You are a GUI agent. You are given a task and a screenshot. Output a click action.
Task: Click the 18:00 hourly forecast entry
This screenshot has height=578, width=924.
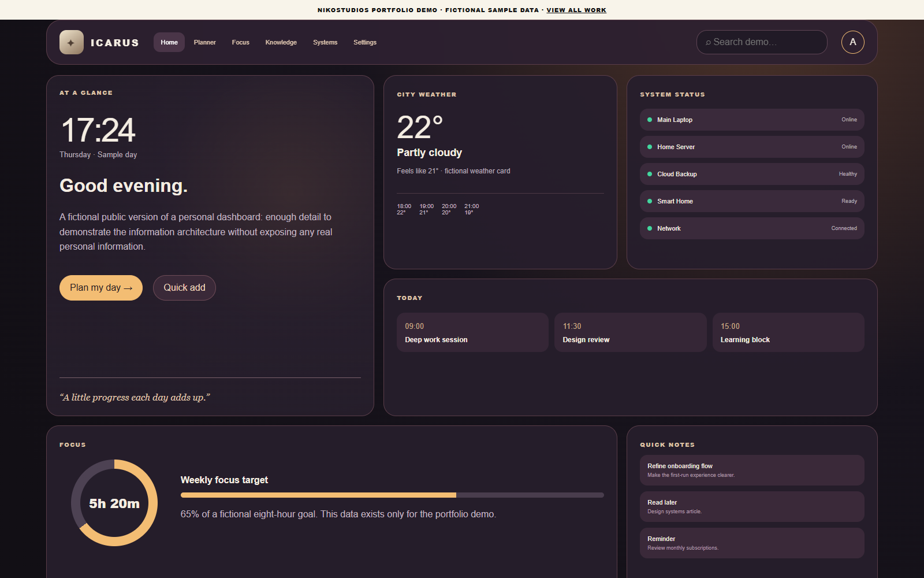coord(404,209)
